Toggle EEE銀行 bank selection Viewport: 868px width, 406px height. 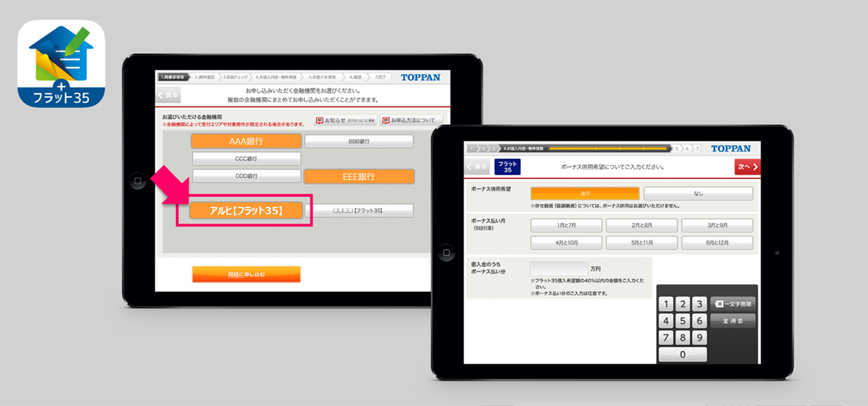click(359, 177)
